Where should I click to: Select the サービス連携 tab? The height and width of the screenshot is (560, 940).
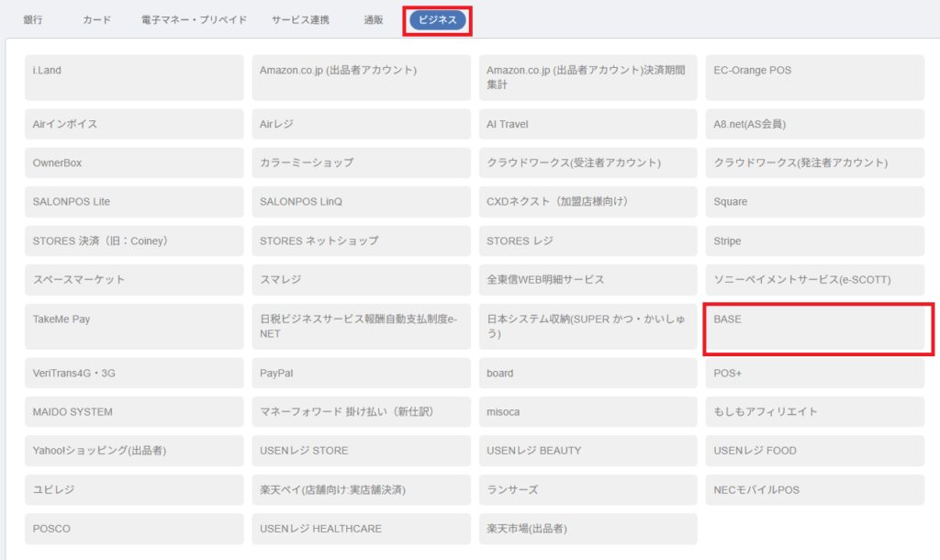point(300,20)
